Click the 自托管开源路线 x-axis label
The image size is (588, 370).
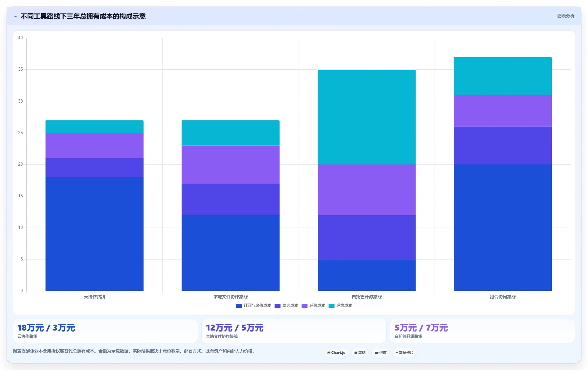(367, 297)
